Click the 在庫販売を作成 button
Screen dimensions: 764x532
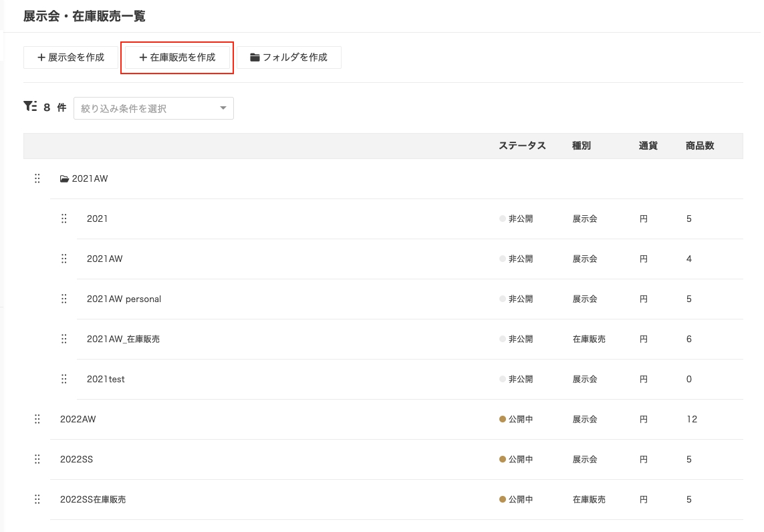tap(176, 57)
